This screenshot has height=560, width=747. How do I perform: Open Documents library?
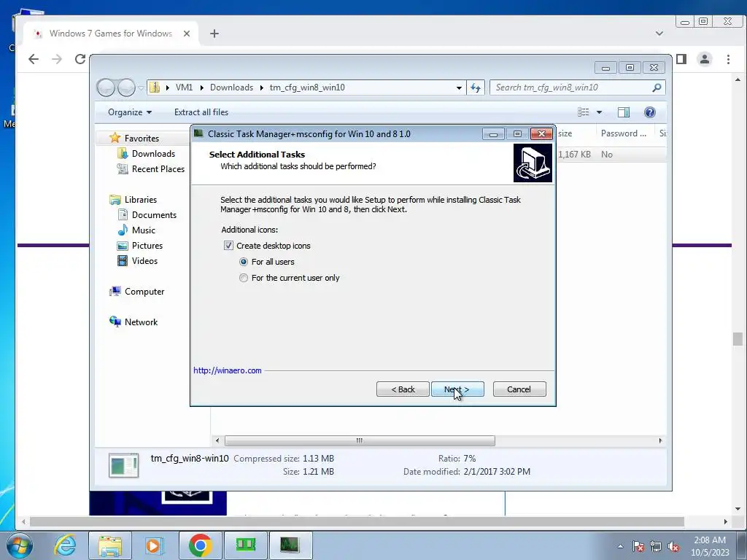click(x=154, y=215)
